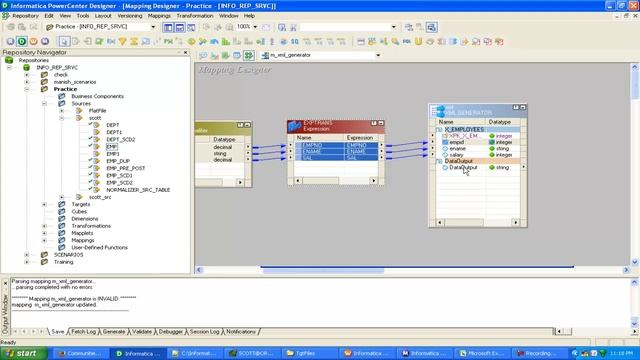
Task: Toggle the third view button beside Output toggle
Action: tap(191, 27)
